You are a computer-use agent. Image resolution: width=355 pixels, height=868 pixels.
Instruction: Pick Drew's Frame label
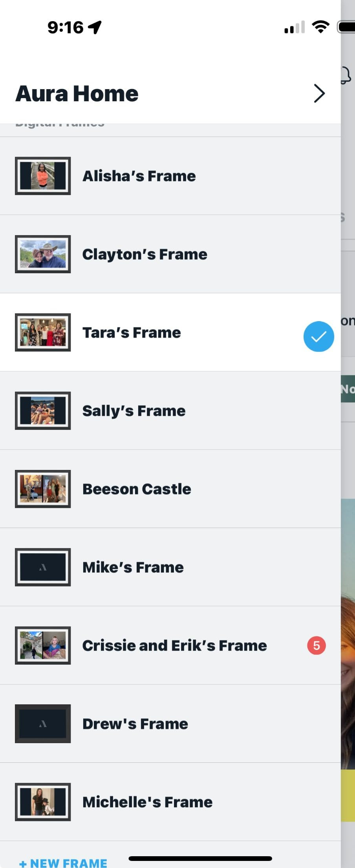click(135, 724)
